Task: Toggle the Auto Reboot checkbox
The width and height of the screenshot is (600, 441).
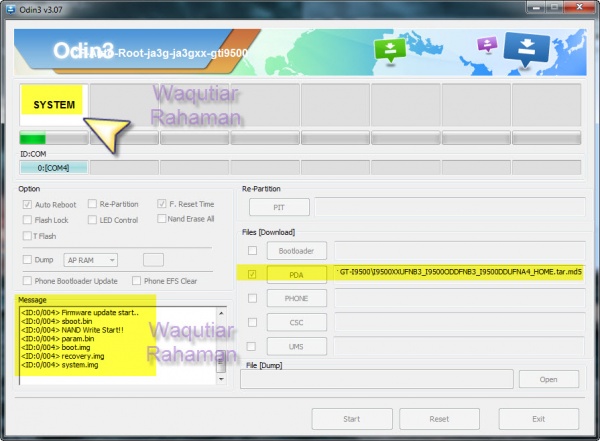Action: click(27, 204)
